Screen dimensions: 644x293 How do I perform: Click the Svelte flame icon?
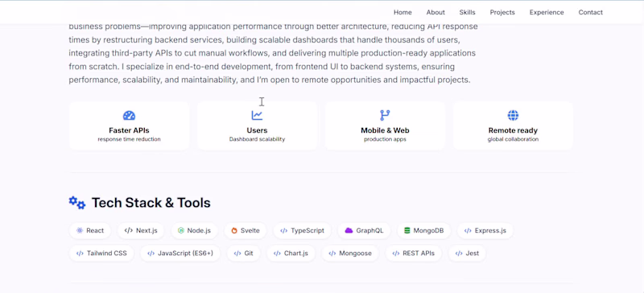pyautogui.click(x=234, y=230)
